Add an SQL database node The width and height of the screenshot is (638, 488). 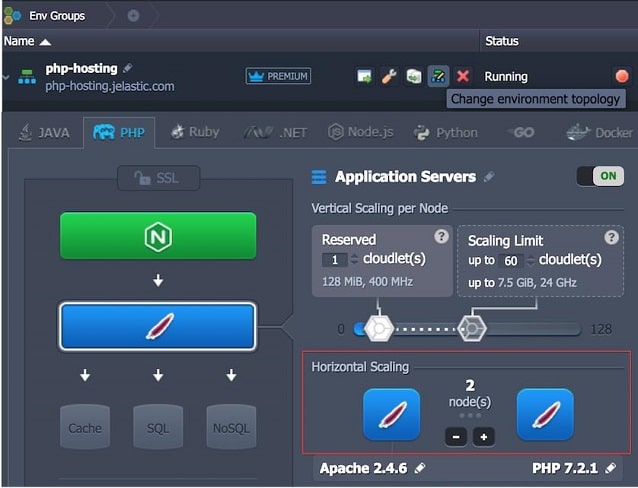coord(158,427)
